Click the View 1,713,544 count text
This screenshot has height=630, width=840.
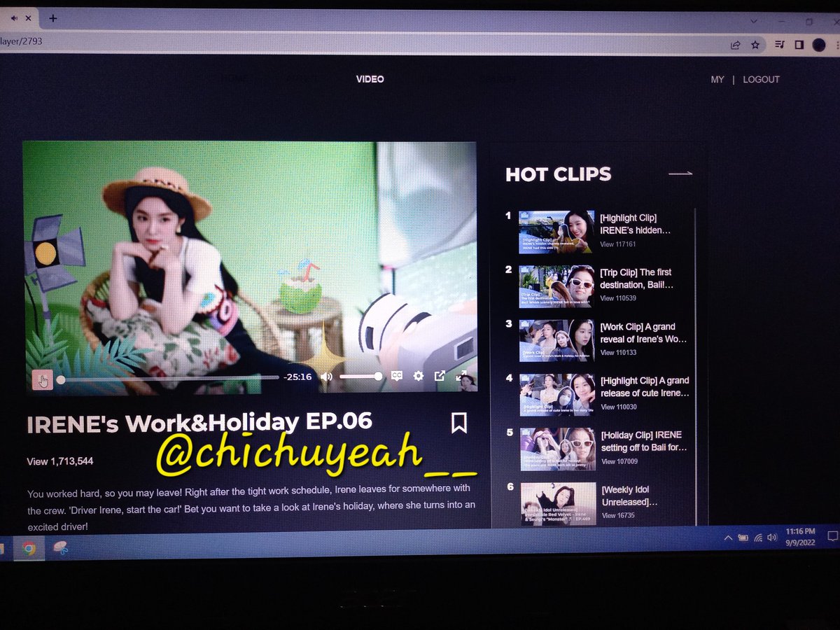59,461
